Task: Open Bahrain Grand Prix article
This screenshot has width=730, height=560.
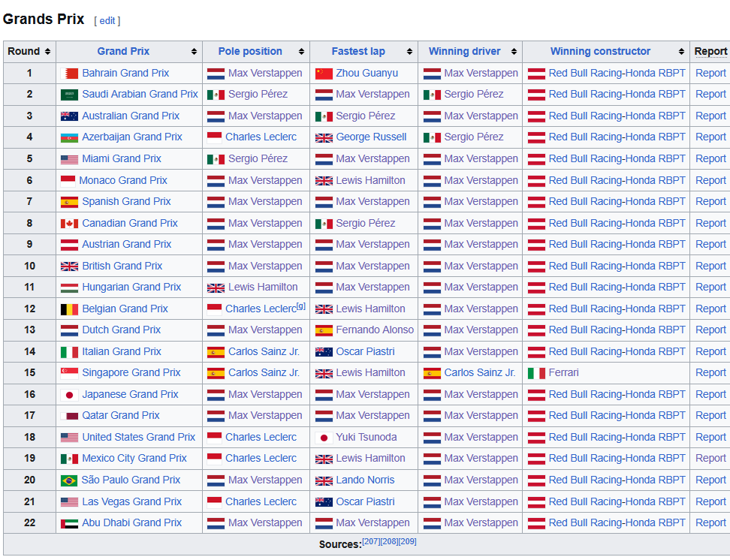Action: click(125, 73)
